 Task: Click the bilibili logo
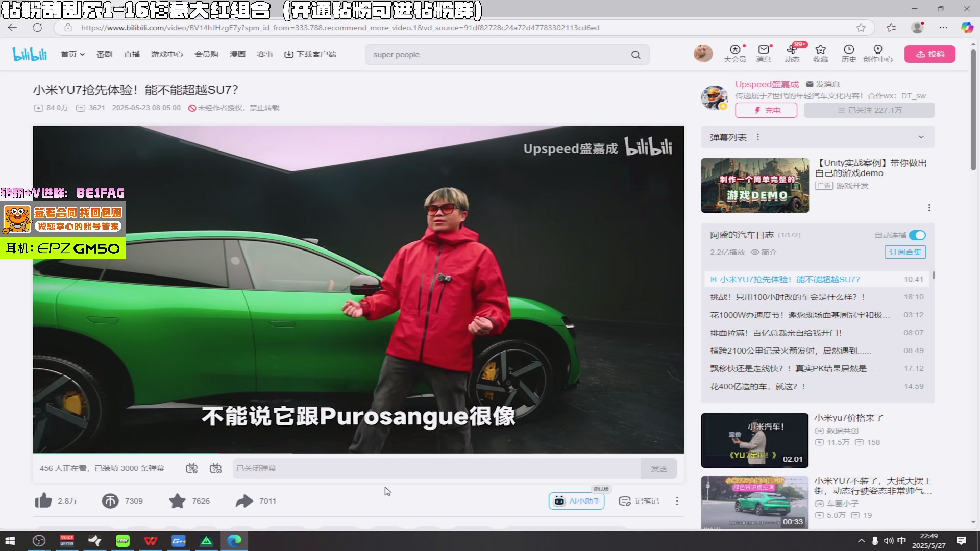tap(30, 54)
